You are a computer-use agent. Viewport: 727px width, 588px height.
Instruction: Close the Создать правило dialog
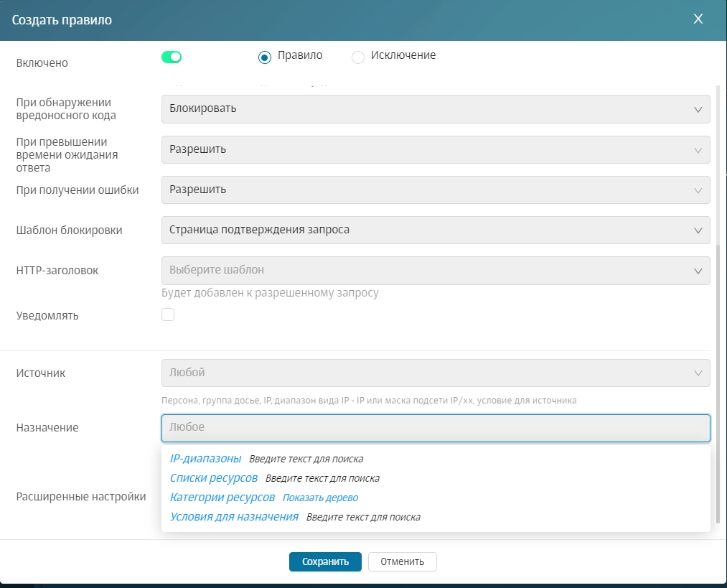(x=698, y=19)
